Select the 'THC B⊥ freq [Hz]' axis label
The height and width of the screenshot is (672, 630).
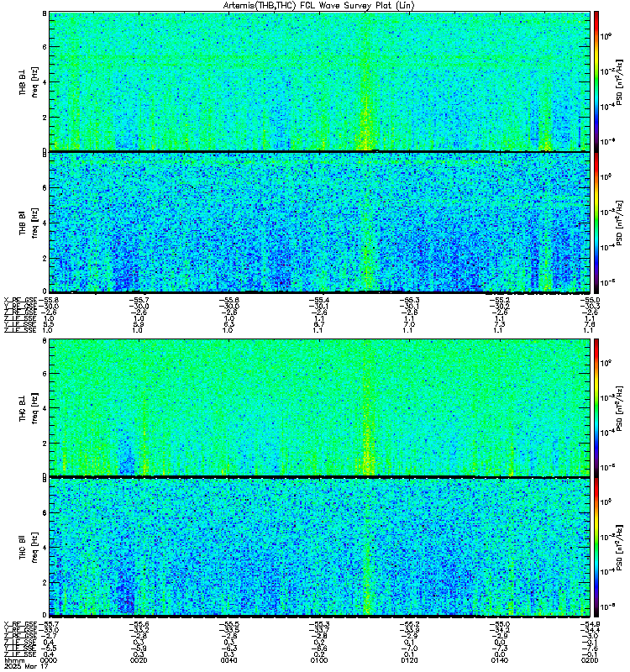[29, 407]
